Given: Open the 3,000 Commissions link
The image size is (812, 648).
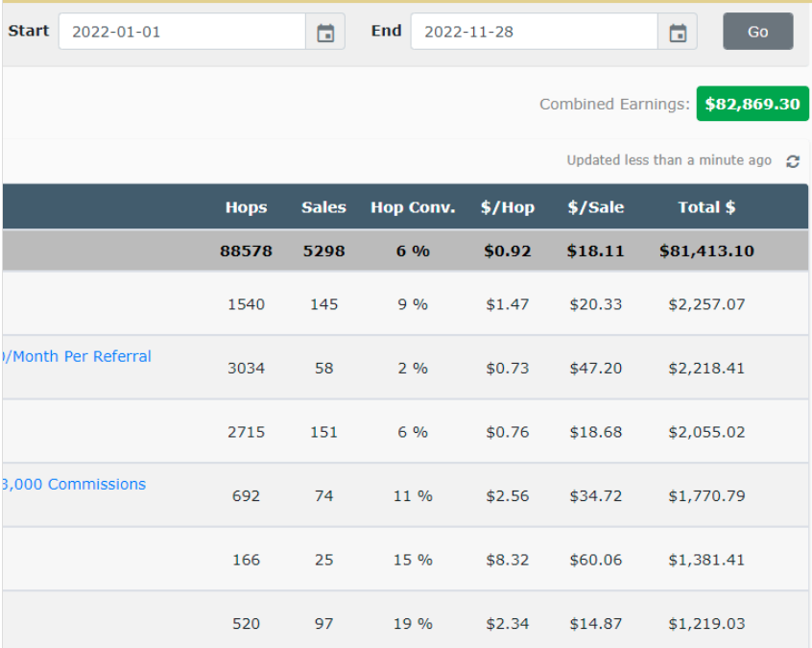Looking at the screenshot, I should (74, 485).
